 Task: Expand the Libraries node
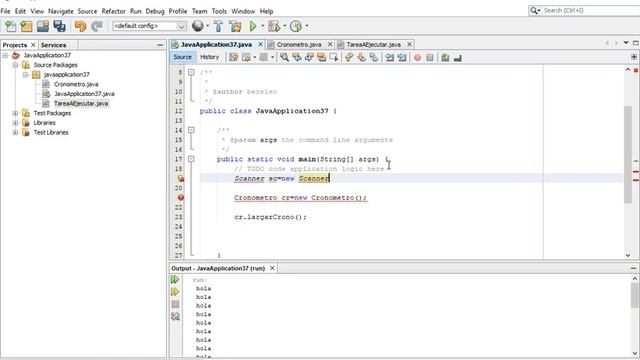[x=15, y=123]
